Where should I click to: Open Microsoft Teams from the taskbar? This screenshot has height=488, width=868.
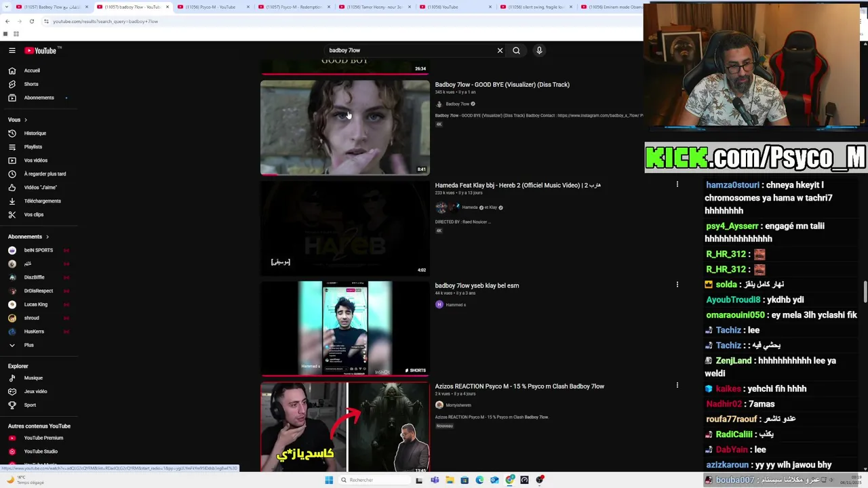(435, 480)
